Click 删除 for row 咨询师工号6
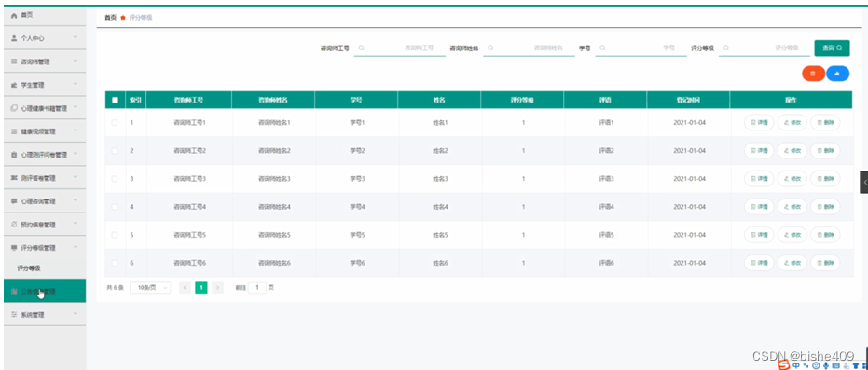The width and height of the screenshot is (868, 370). [x=825, y=263]
